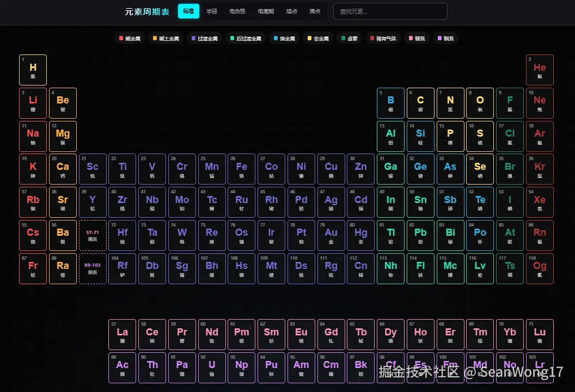Filter by 后过渡金属 legend chip
This screenshot has height=392, width=575.
coord(246,39)
